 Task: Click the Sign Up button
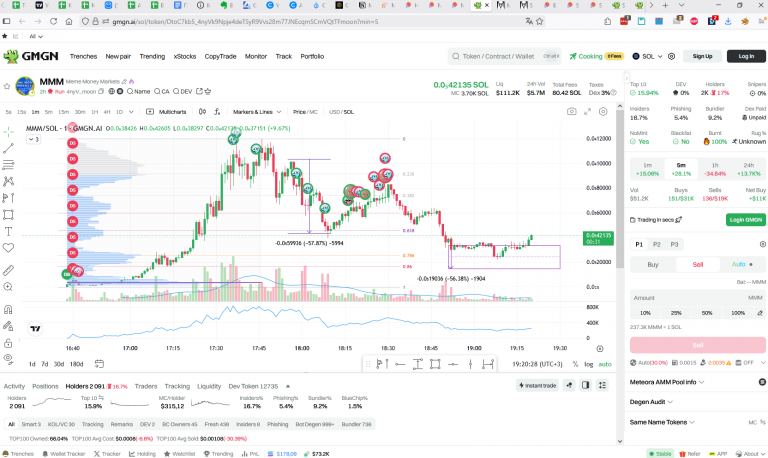(702, 56)
